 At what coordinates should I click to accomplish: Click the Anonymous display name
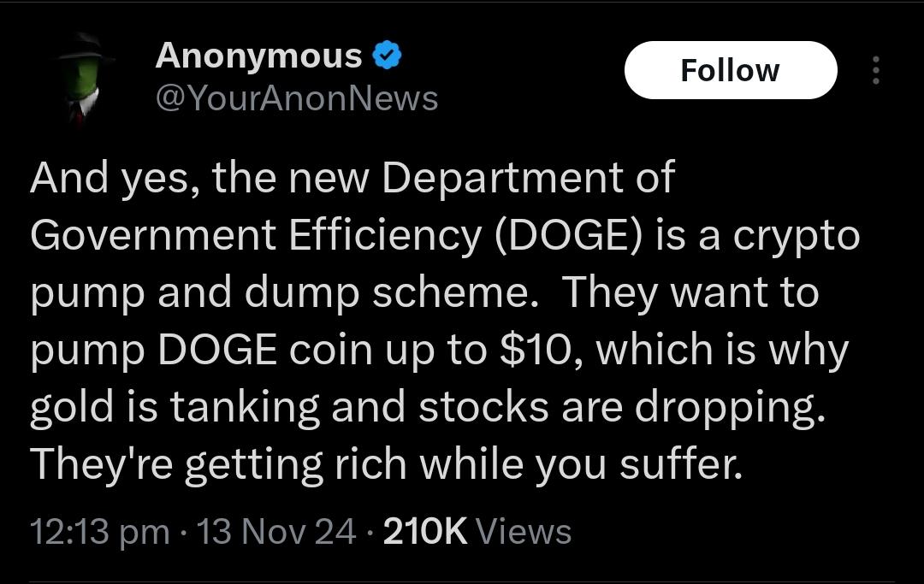(258, 56)
